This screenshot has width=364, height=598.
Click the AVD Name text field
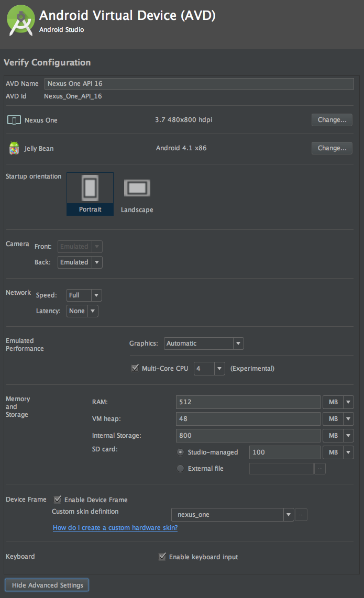pos(199,84)
